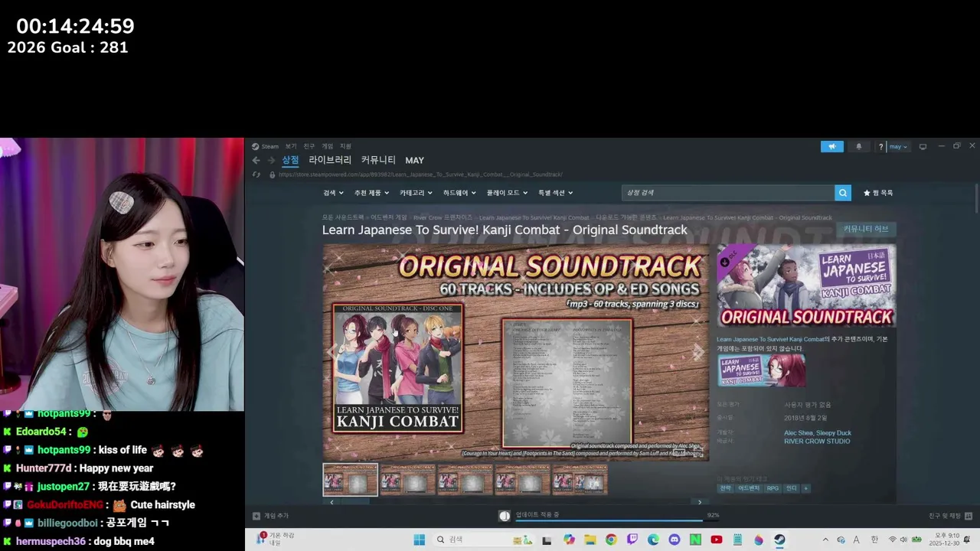Open Discord from the taskbar

pyautogui.click(x=675, y=540)
